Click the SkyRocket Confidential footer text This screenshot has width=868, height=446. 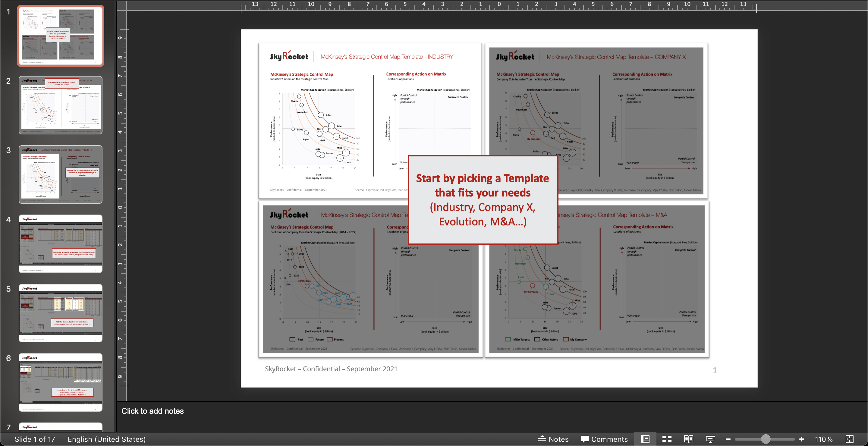331,369
